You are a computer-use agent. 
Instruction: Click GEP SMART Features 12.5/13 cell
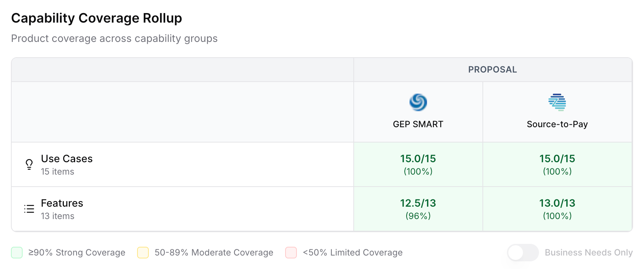coord(418,209)
